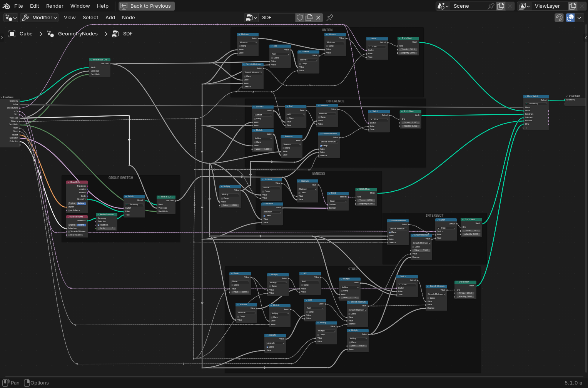Toggle fake user shield for SDF
Viewport: 588px width, 388px height.
(300, 18)
